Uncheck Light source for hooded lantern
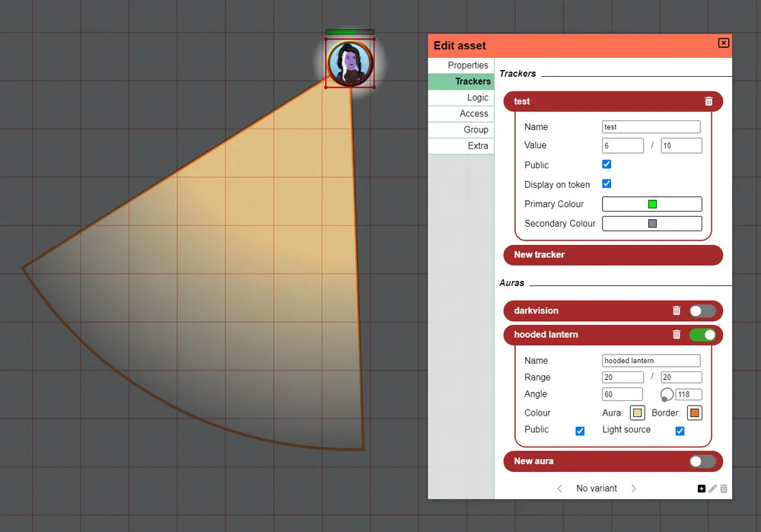The width and height of the screenshot is (761, 532). [680, 431]
